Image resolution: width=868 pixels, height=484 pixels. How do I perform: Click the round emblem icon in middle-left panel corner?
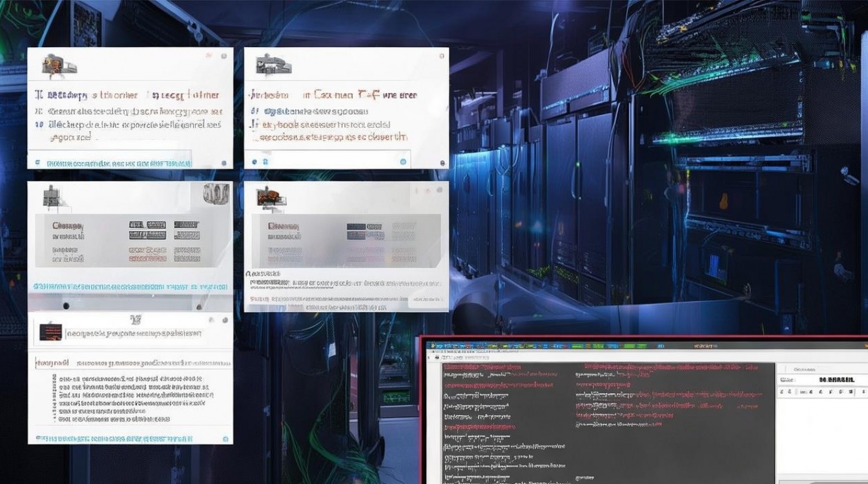tap(216, 194)
